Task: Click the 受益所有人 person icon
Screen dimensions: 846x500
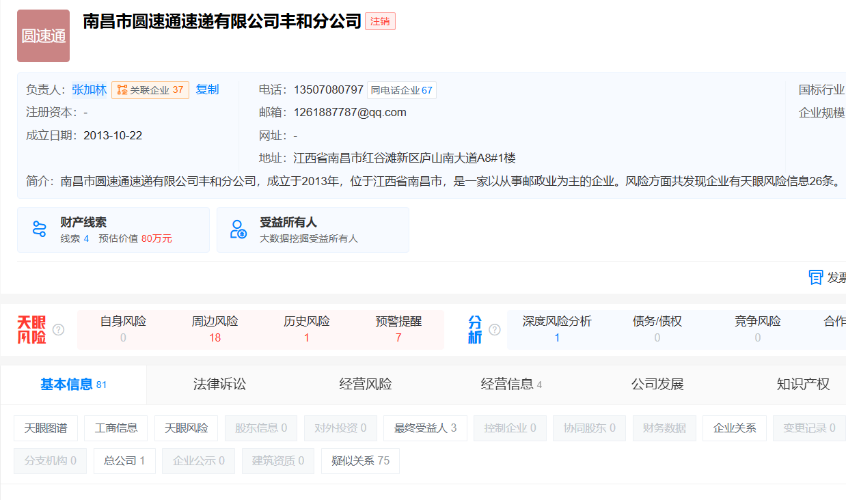Action: 238,229
